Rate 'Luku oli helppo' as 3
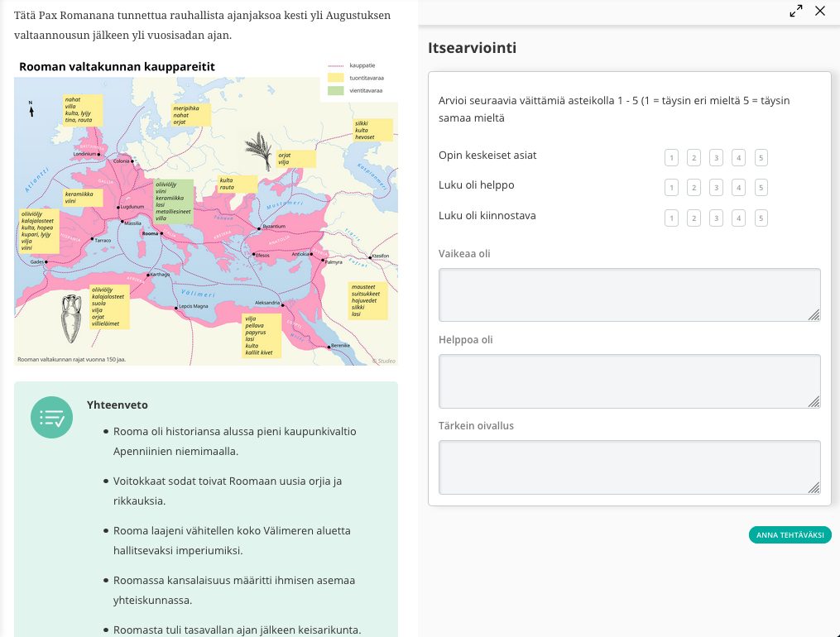840x637 pixels. point(716,188)
